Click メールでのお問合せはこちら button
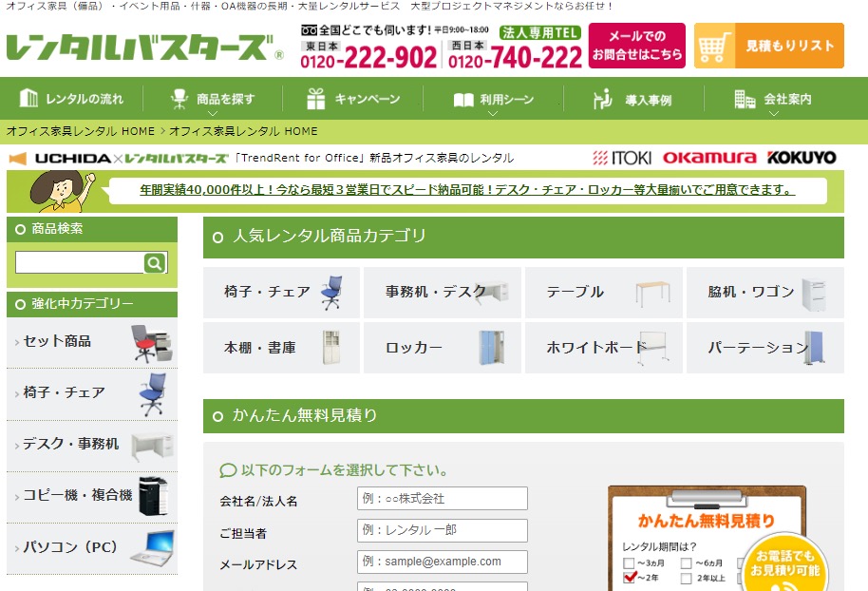 pos(637,46)
